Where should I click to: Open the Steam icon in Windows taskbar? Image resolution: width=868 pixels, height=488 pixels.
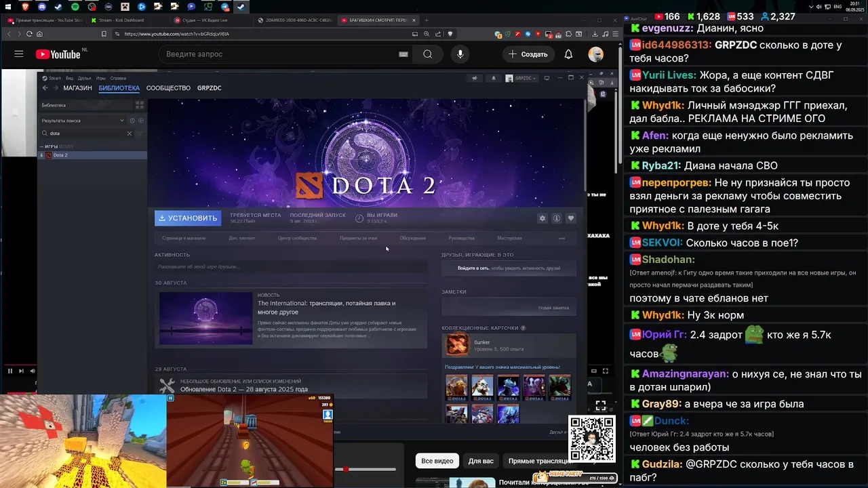(241, 7)
